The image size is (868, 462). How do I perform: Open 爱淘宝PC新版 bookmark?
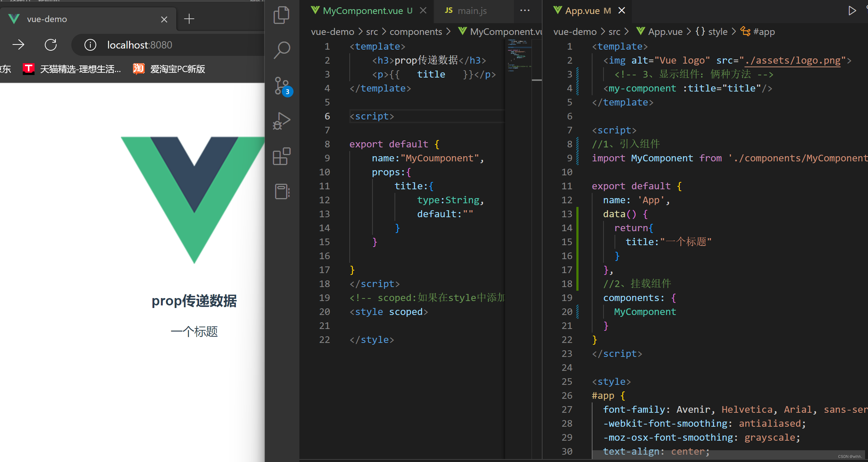[169, 69]
